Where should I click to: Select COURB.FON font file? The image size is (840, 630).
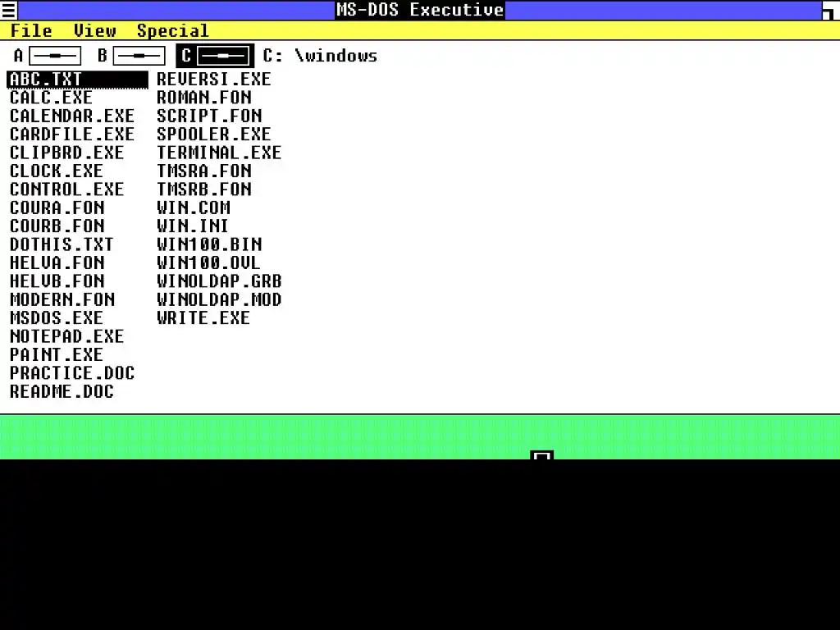57,226
